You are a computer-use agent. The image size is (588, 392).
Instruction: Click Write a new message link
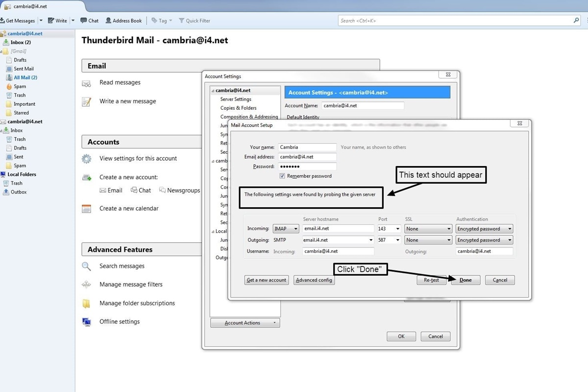point(127,101)
